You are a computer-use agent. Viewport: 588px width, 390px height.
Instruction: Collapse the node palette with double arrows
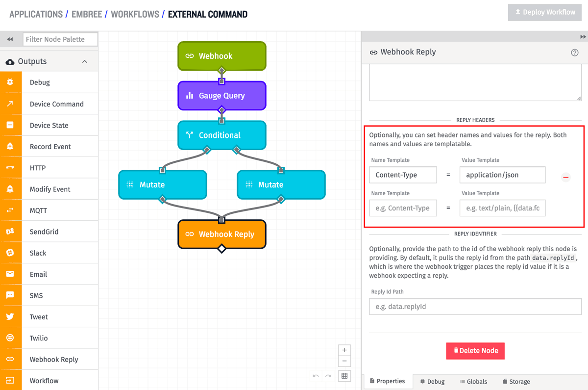[x=10, y=39]
